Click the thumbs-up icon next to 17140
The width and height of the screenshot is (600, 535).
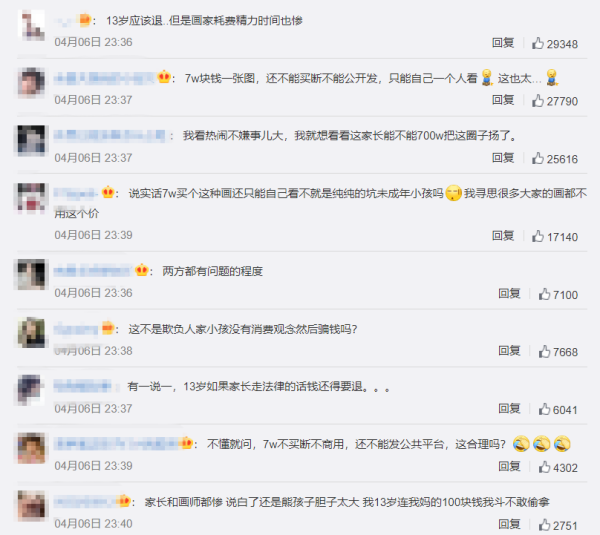tap(538, 236)
